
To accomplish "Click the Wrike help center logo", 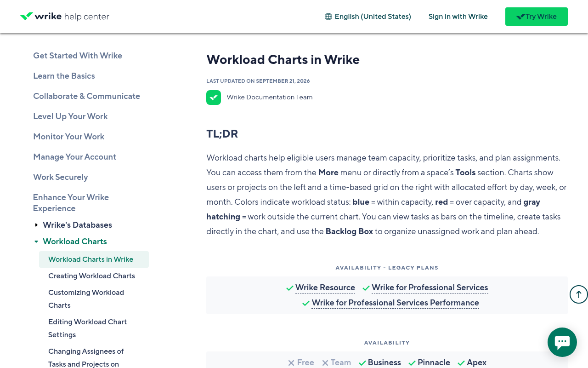I will click(x=65, y=17).
